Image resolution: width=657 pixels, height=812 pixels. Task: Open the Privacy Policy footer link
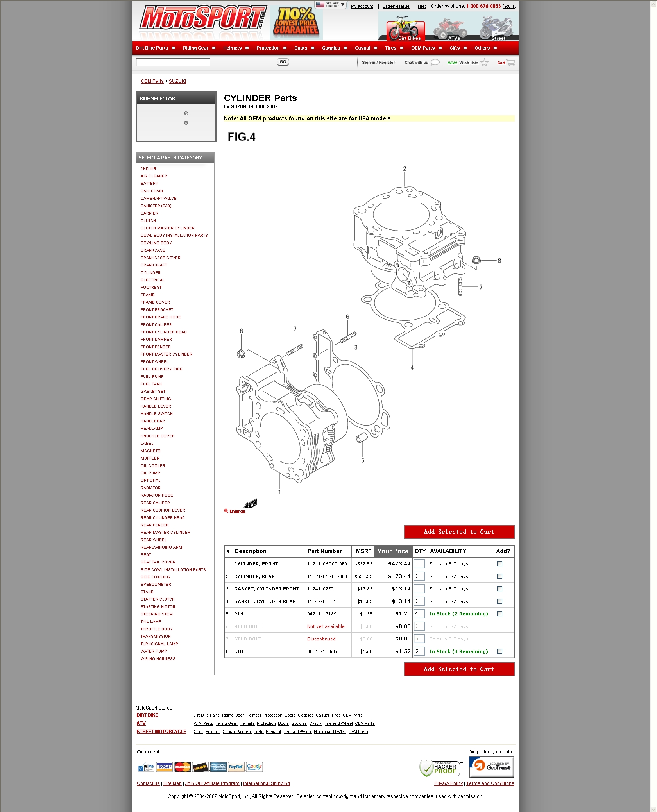[x=448, y=783]
